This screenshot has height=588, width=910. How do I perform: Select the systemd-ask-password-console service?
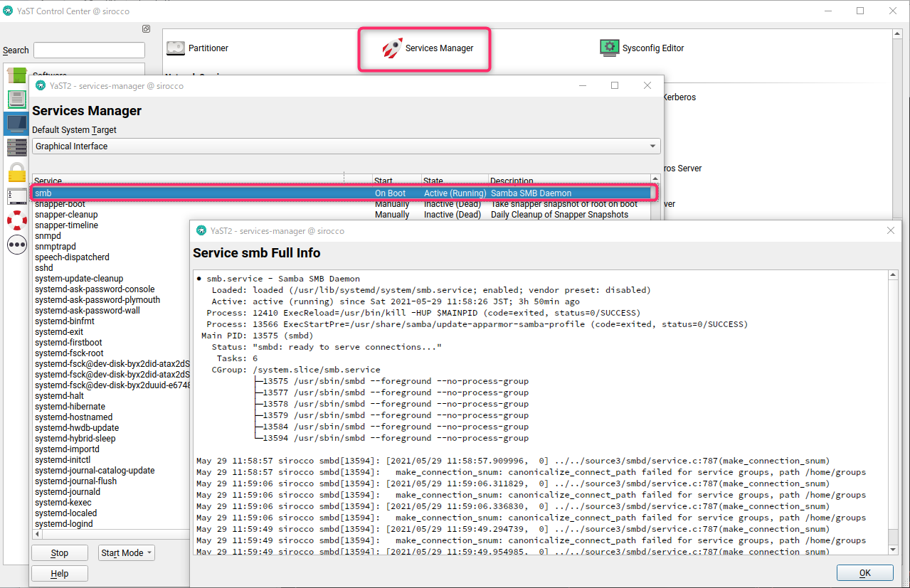click(x=95, y=289)
